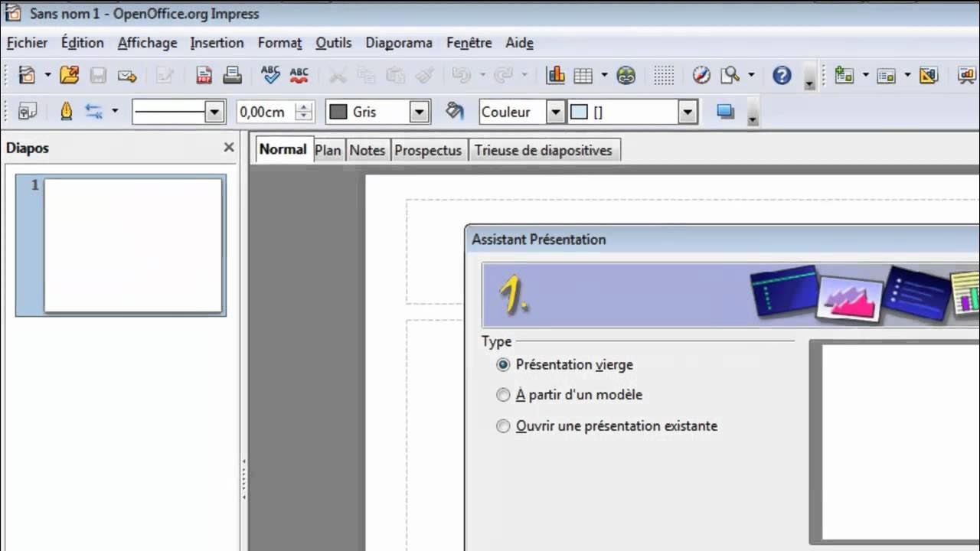Click the line width spinner arrows
Viewport: 980px width, 551px height.
pyautogui.click(x=304, y=112)
